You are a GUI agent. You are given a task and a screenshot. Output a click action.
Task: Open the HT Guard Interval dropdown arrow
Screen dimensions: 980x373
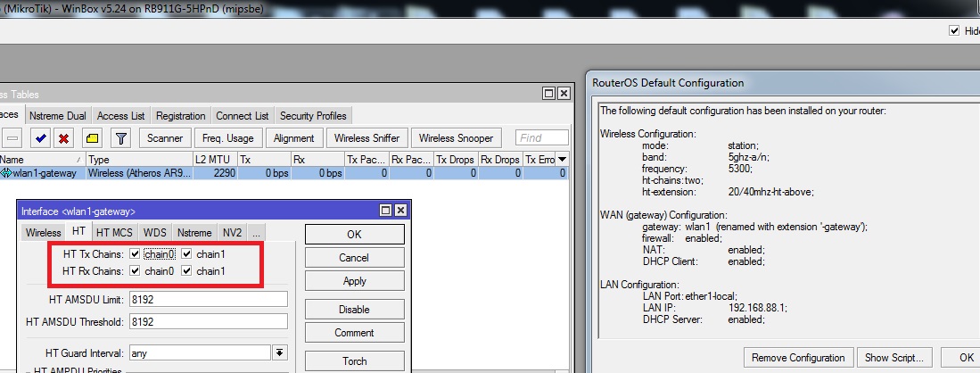tap(280, 353)
